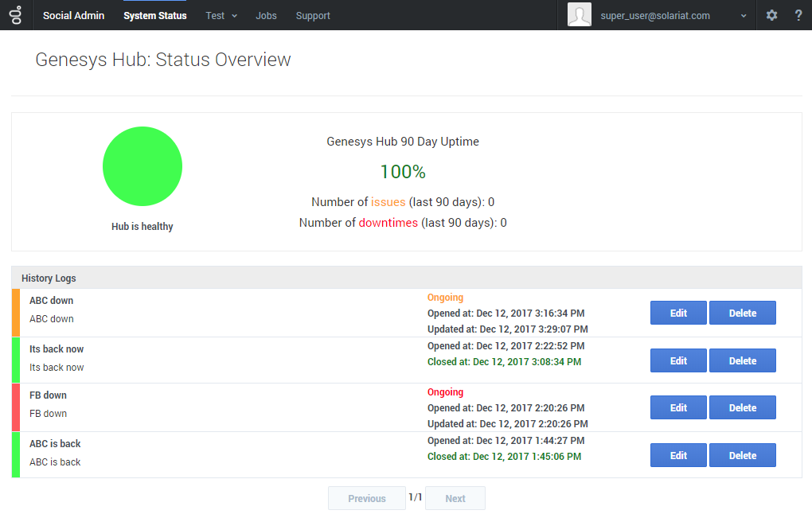Click the 'Hub is healthy' label
812x518 pixels.
142,226
